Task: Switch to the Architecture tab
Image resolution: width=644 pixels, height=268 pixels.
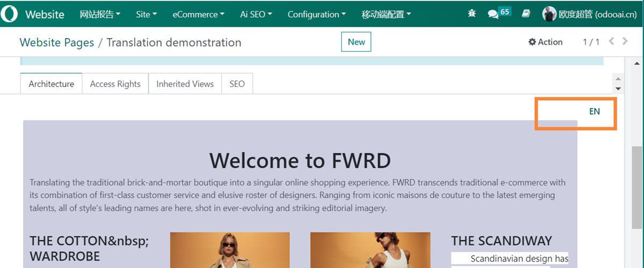Action: (52, 84)
